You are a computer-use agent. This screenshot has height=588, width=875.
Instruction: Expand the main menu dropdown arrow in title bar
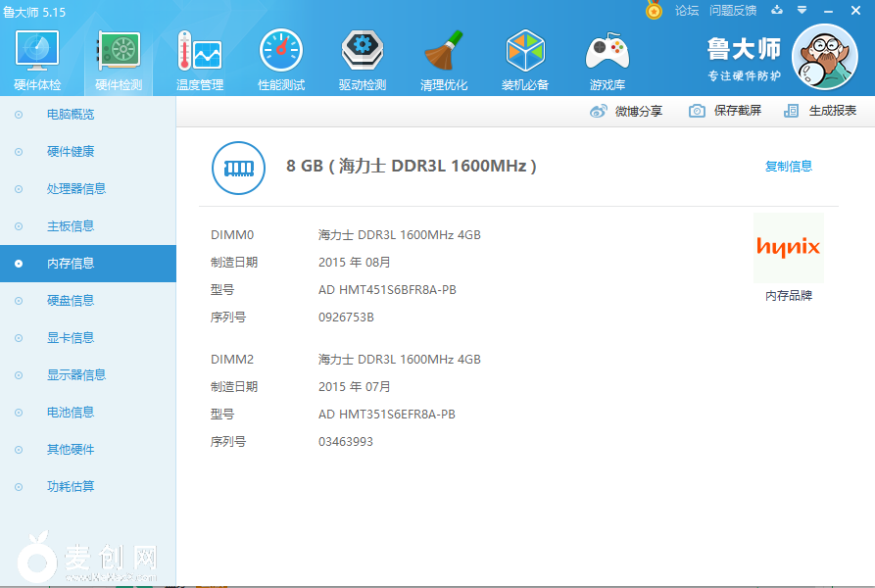pyautogui.click(x=802, y=11)
